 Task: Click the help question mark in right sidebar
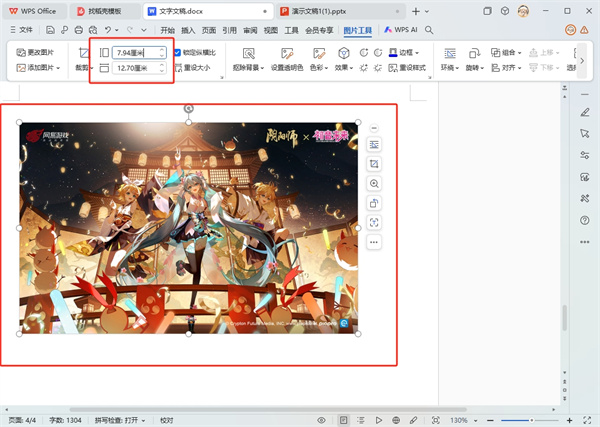(585, 220)
